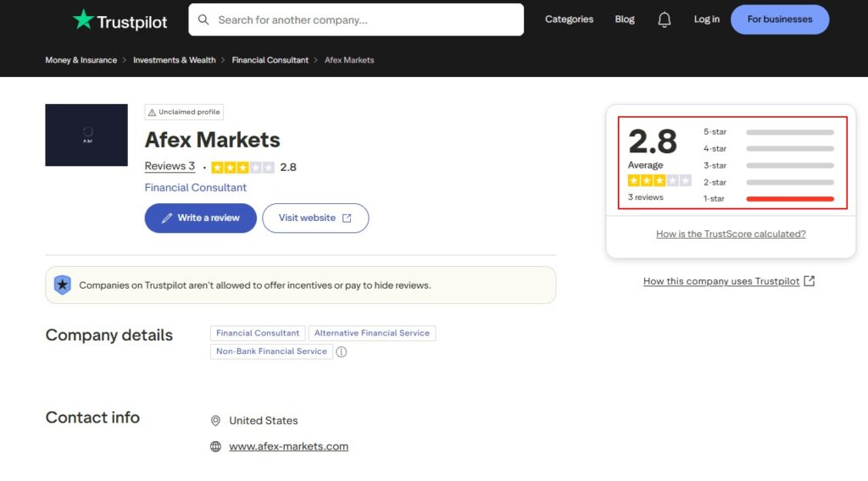Click the location pin icon
The height and width of the screenshot is (481, 868).
pyautogui.click(x=215, y=421)
